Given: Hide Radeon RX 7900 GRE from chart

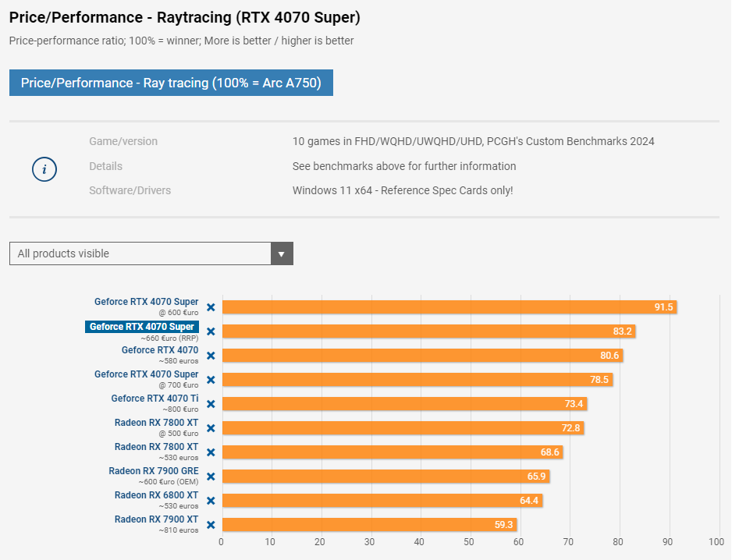Looking at the screenshot, I should point(211,477).
